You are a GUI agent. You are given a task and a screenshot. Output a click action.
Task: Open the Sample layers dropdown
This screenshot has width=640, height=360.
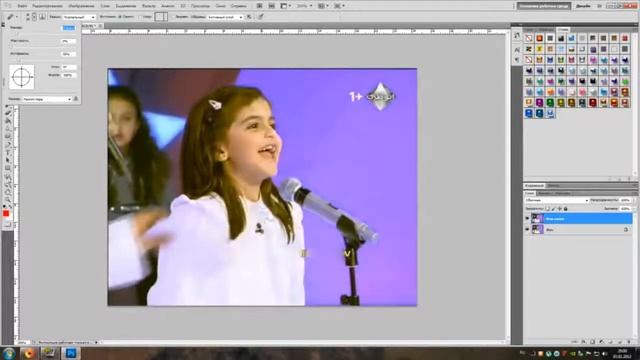(x=224, y=17)
